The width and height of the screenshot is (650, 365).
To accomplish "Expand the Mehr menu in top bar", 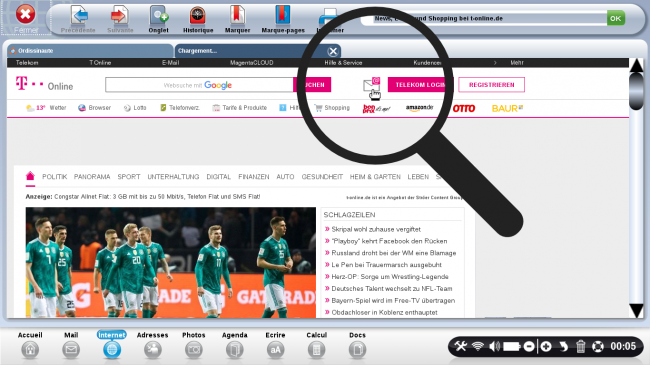I will (517, 63).
